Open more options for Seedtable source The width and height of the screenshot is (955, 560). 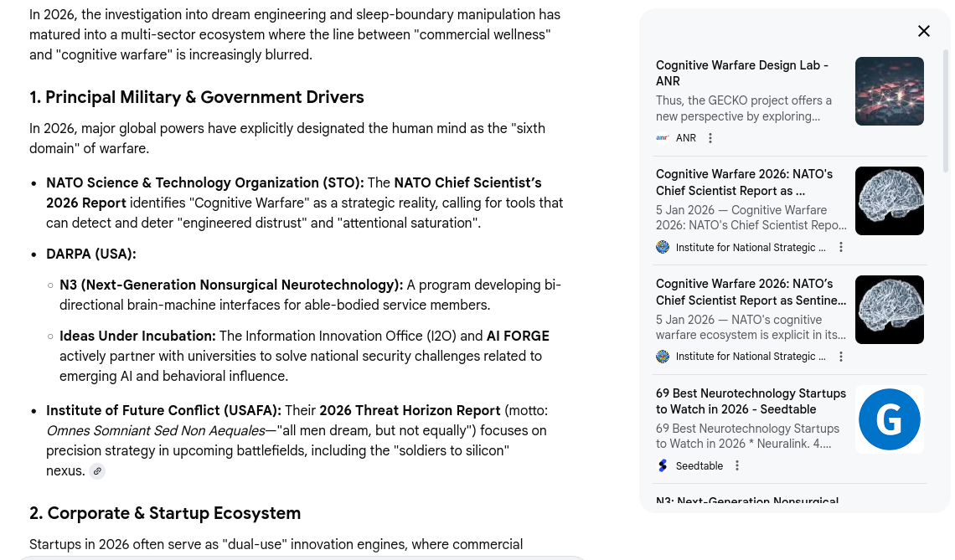point(737,465)
